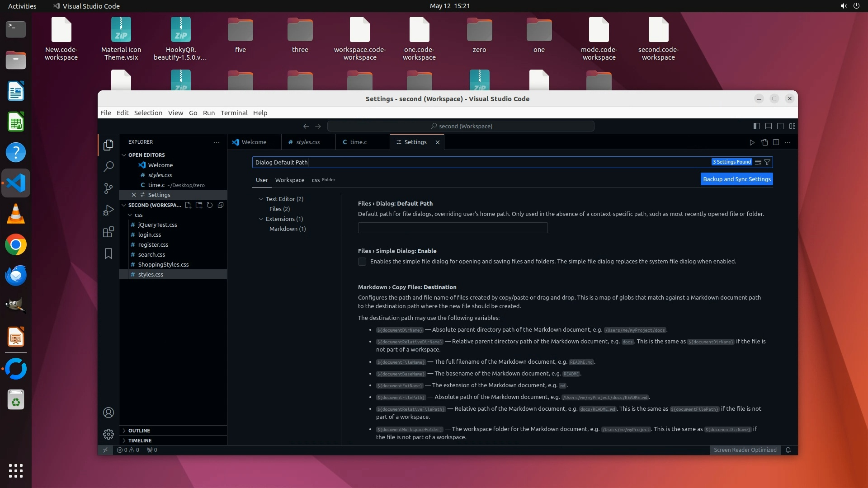Image resolution: width=868 pixels, height=488 pixels.
Task: Switch to the Workspace settings tab
Action: [289, 180]
